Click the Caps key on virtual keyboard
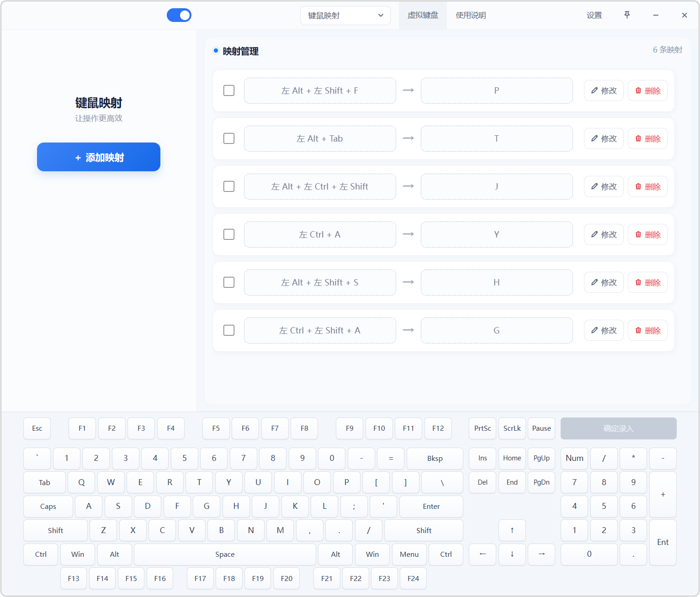Image resolution: width=700 pixels, height=597 pixels. (48, 507)
